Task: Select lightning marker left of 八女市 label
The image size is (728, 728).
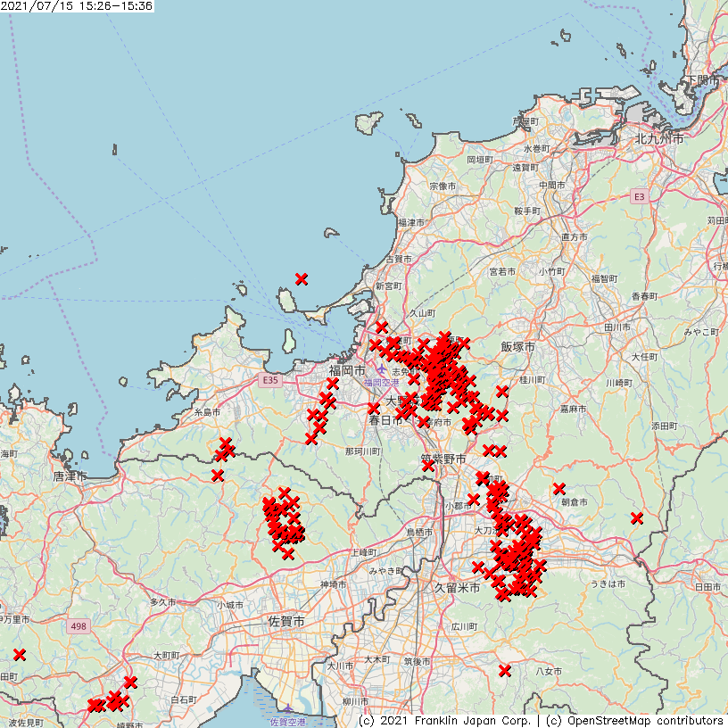Action: tap(505, 670)
